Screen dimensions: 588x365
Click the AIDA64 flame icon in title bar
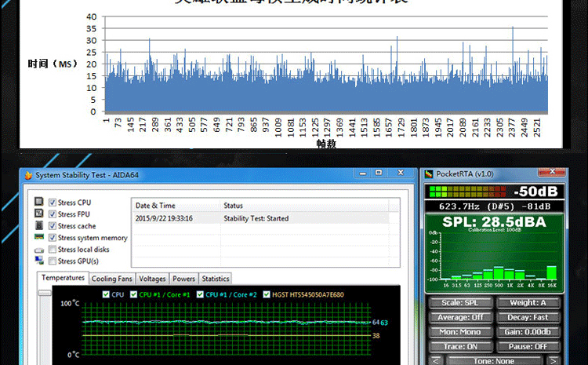point(28,175)
